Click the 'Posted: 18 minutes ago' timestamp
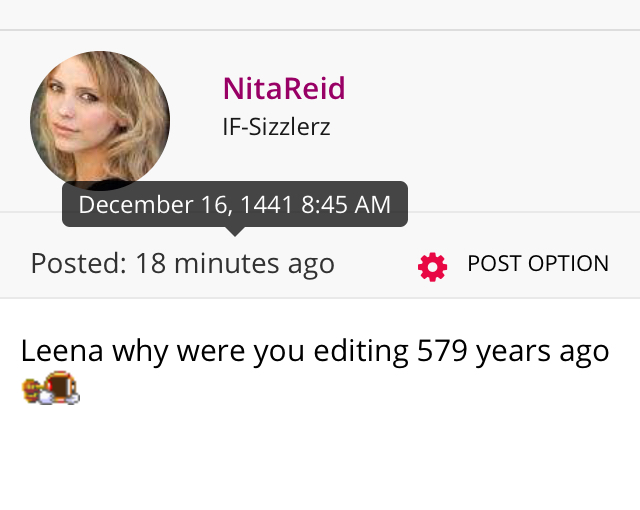640x510 pixels. point(182,264)
